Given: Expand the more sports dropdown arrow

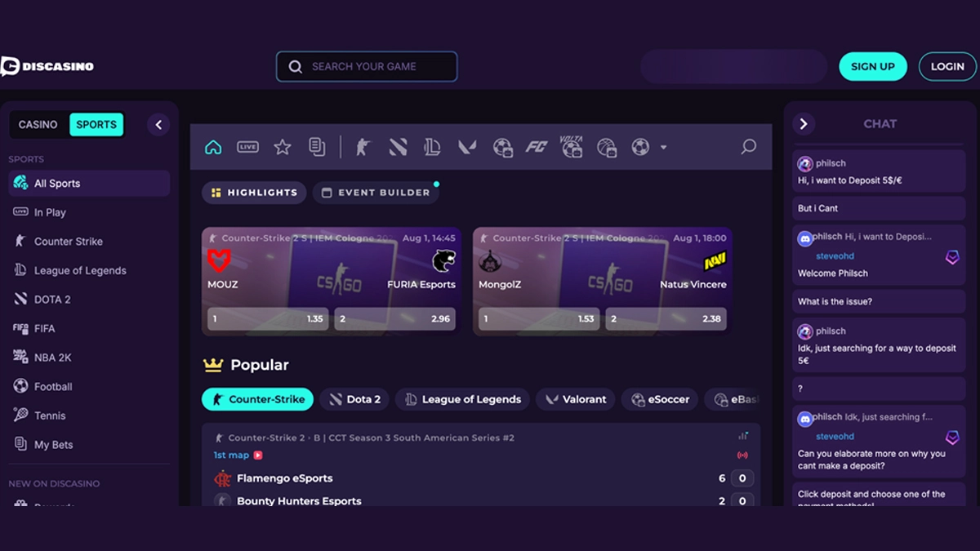Looking at the screenshot, I should [x=663, y=148].
